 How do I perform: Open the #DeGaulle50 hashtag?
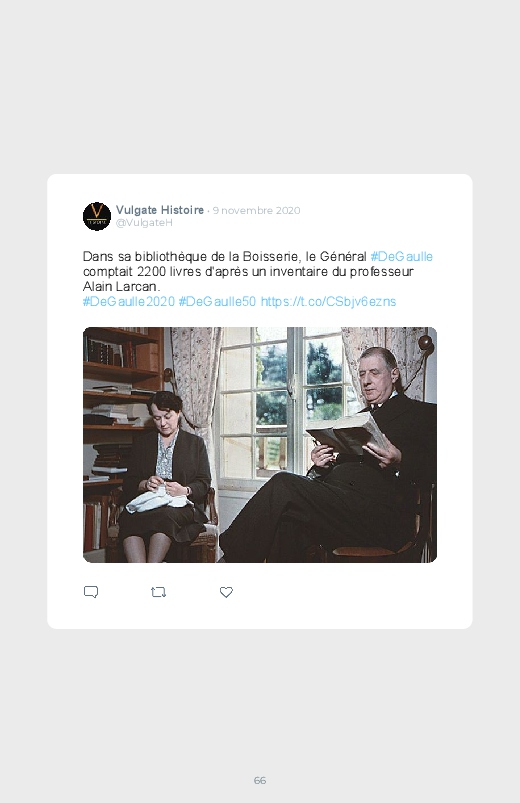(217, 301)
